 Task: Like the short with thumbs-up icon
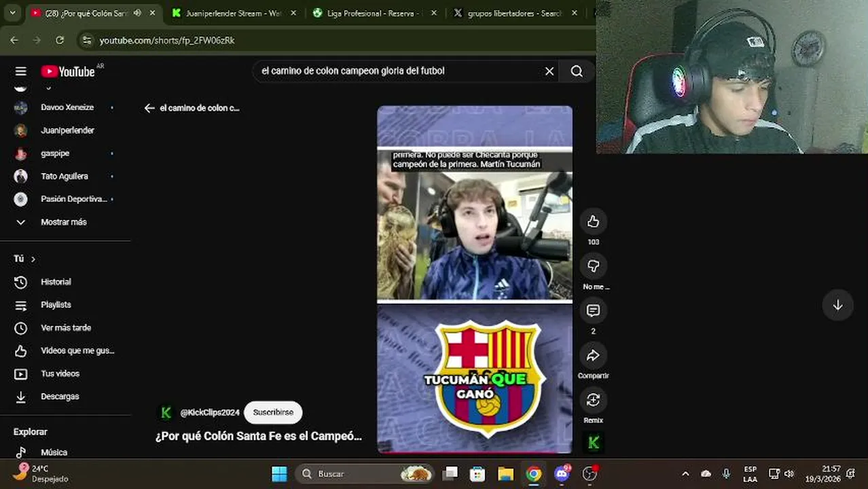593,221
